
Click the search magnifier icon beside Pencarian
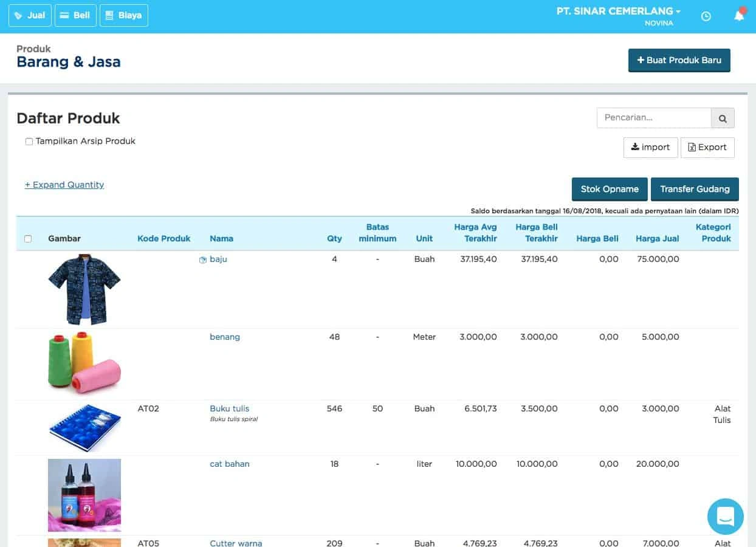coord(723,118)
